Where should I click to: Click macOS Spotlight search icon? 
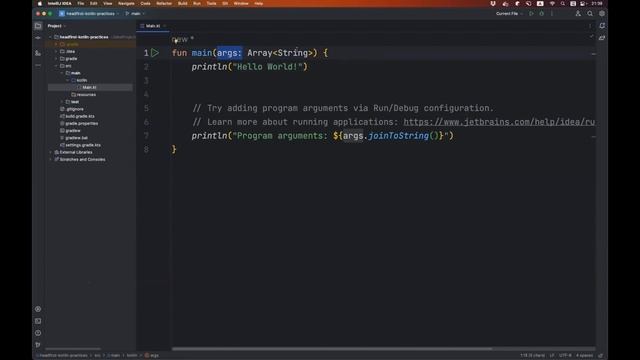[x=562, y=3]
